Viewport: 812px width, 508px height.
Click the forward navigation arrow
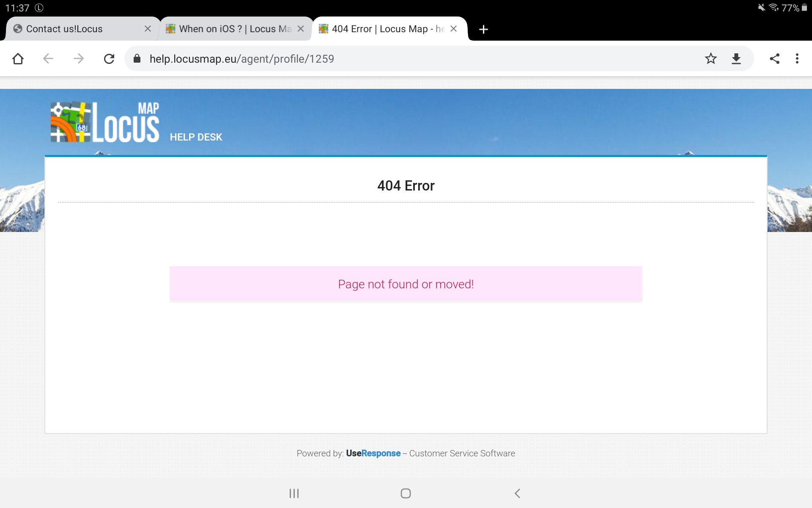click(x=79, y=59)
